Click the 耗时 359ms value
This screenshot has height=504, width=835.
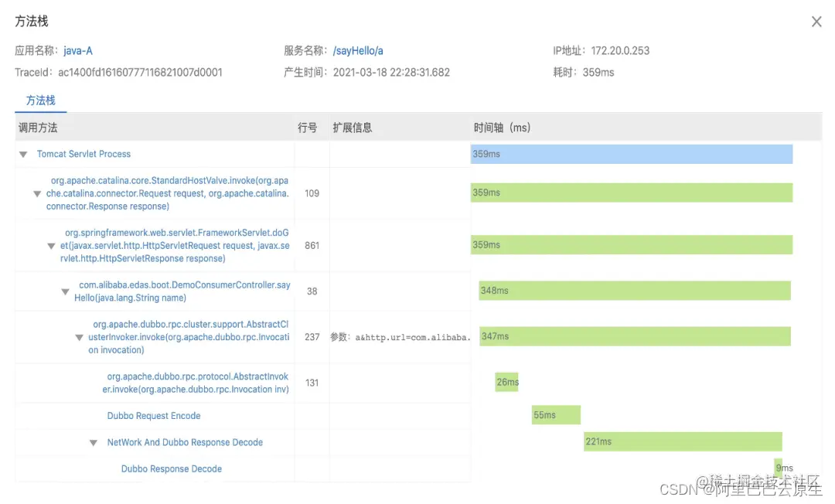[598, 73]
